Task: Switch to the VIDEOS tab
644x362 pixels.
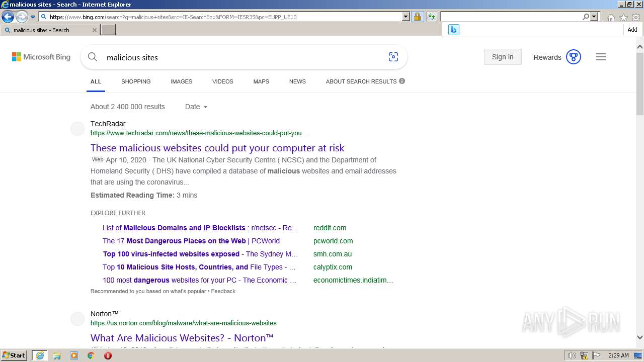Action: pos(223,81)
